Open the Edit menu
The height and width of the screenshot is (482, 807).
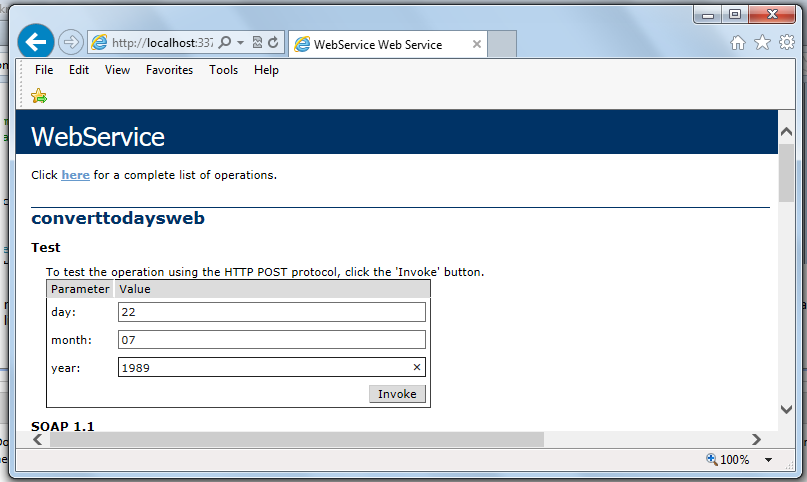[79, 70]
